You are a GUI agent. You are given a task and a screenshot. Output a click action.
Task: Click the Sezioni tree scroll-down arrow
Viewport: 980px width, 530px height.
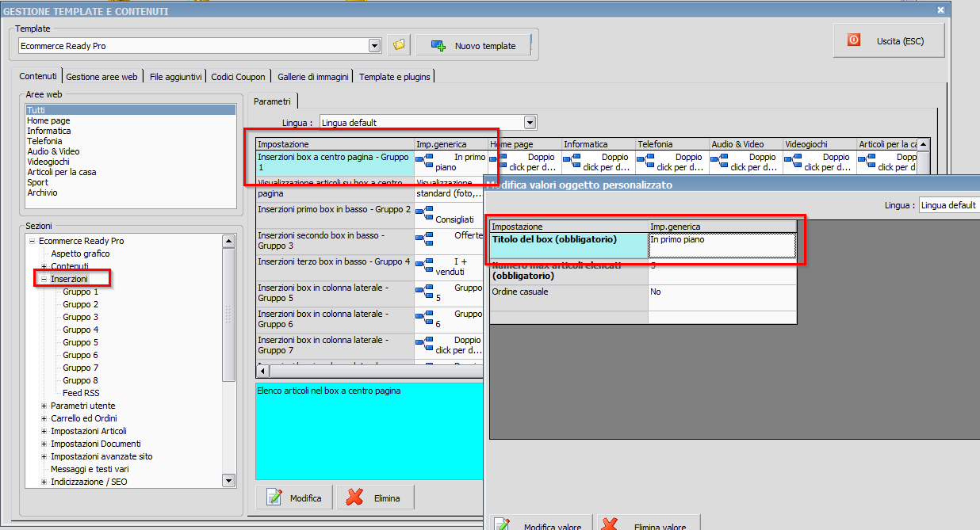[x=228, y=480]
